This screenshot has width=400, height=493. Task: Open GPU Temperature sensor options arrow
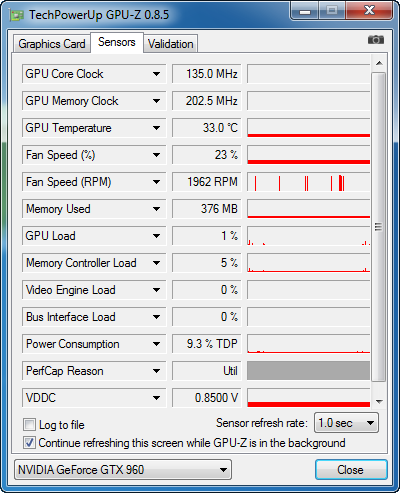pos(156,128)
